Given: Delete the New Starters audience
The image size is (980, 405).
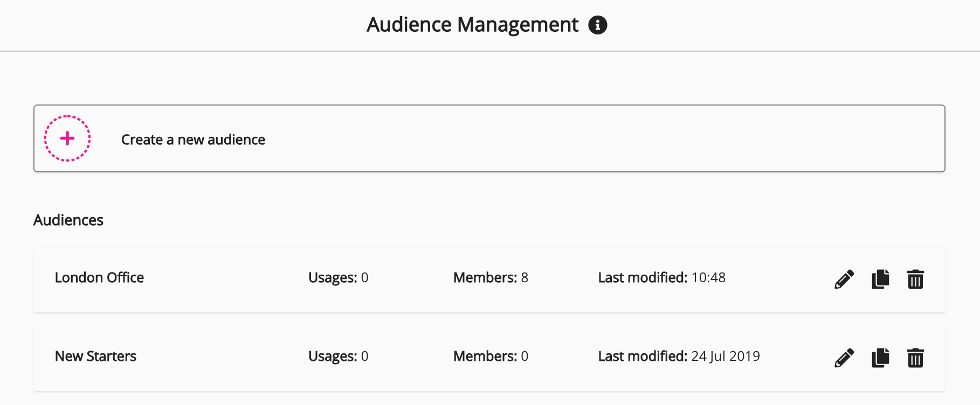Looking at the screenshot, I should pyautogui.click(x=915, y=358).
